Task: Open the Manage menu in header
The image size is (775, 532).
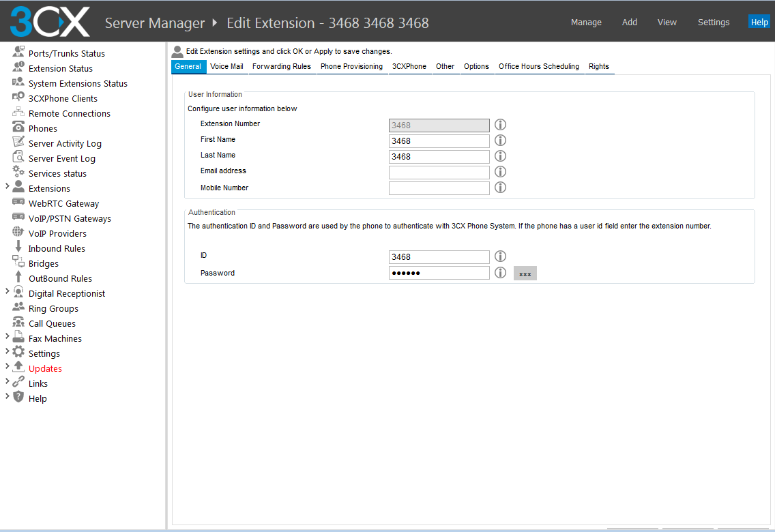Action: (586, 23)
